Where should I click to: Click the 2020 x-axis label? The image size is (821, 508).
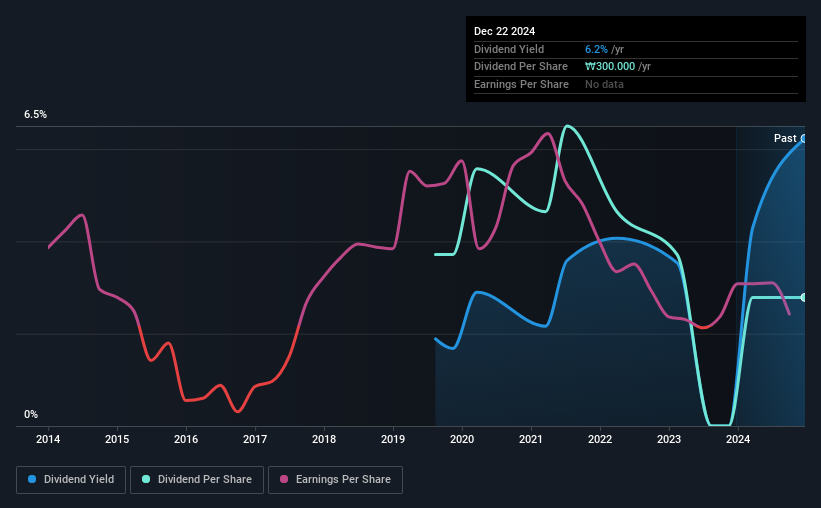462,439
